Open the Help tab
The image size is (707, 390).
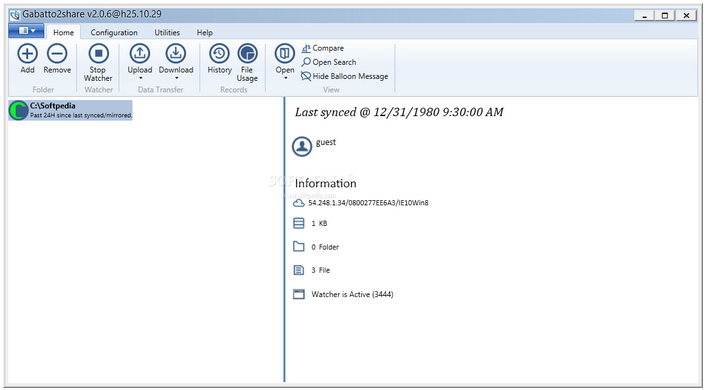point(205,32)
